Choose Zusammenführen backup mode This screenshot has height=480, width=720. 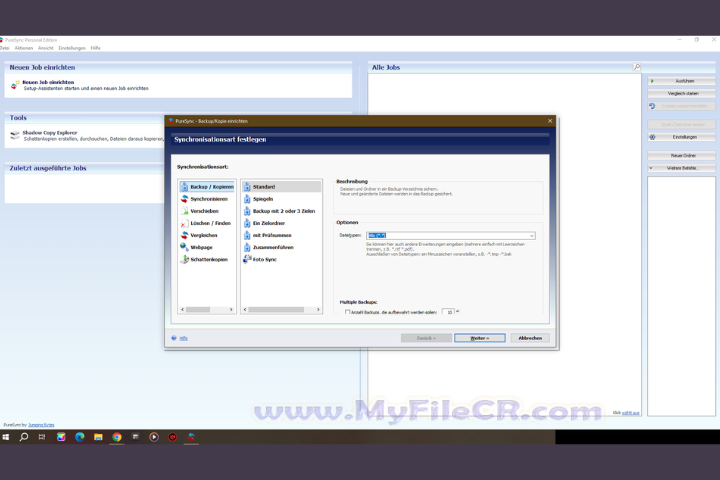[268, 247]
